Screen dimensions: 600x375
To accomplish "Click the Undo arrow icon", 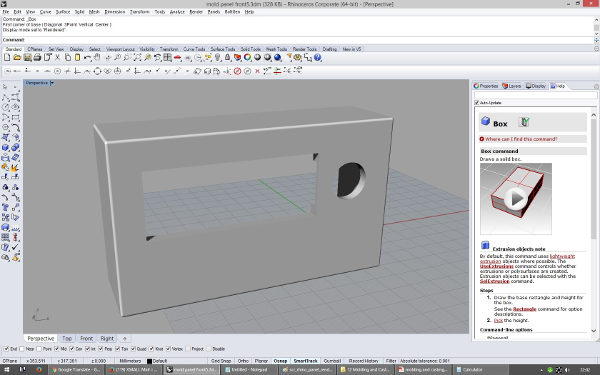I will coord(88,58).
